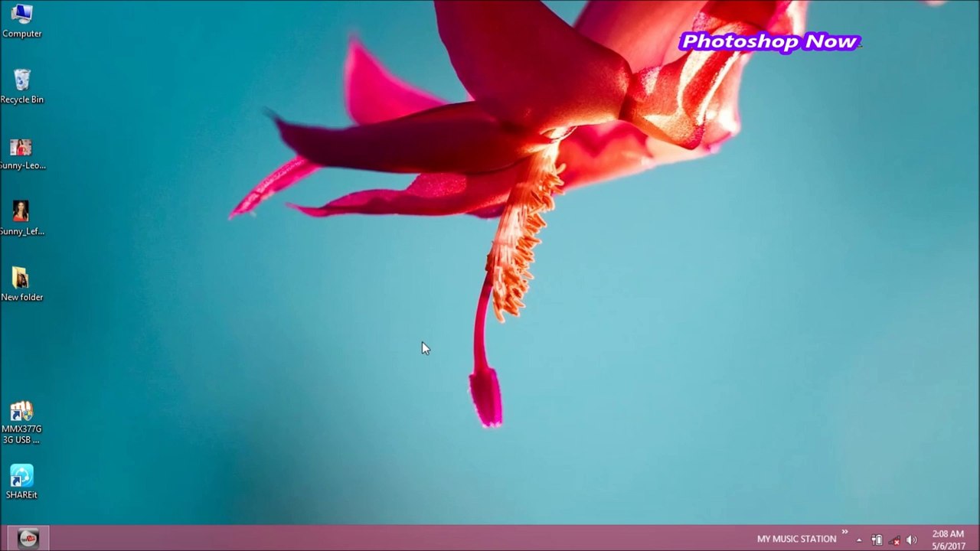The width and height of the screenshot is (980, 551).
Task: Open the speaker volume tray icon
Action: [911, 540]
